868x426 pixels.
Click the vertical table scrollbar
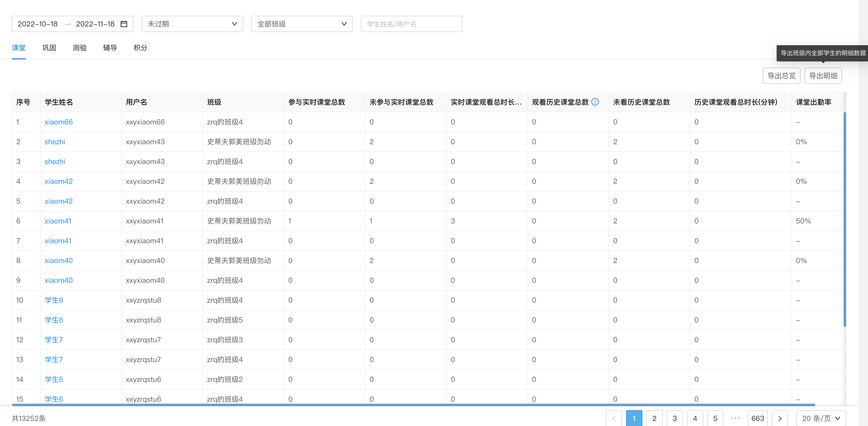[845, 219]
